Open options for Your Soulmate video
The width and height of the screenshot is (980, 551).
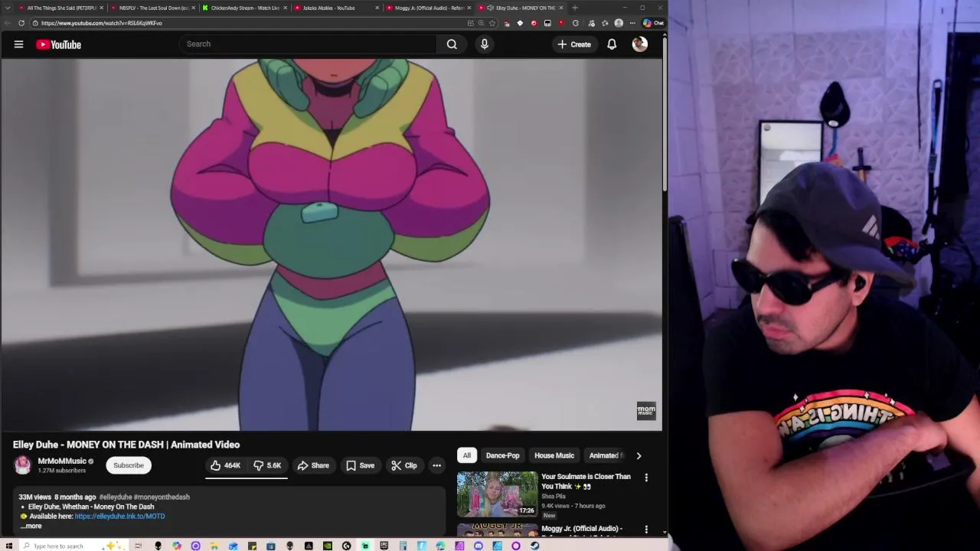point(646,478)
